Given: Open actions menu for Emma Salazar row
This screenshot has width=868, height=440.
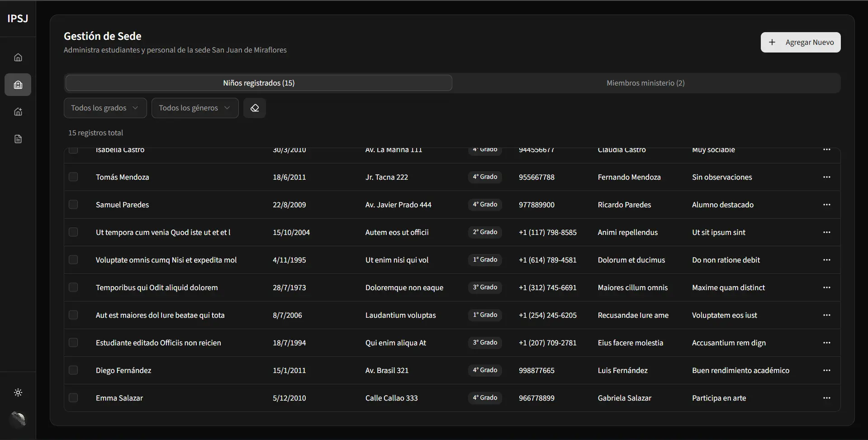Looking at the screenshot, I should point(826,398).
